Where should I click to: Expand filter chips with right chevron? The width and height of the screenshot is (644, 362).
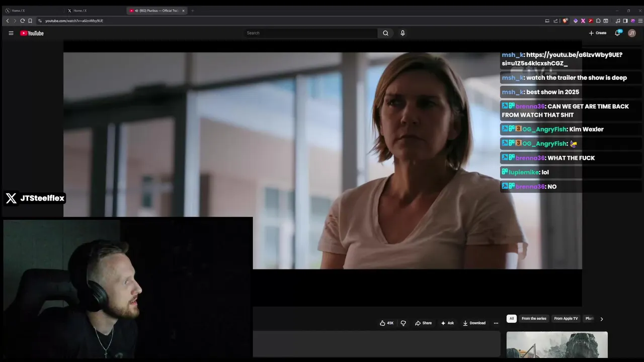[x=601, y=319]
